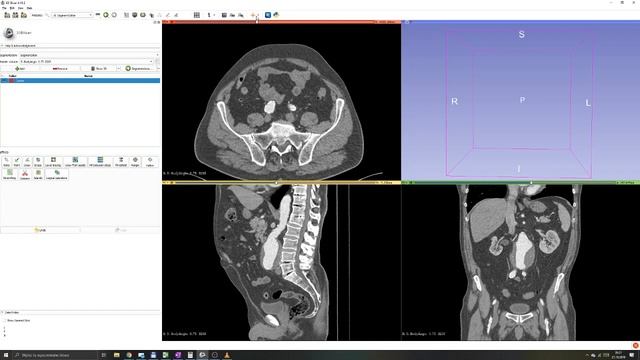The width and height of the screenshot is (640, 360).
Task: Select the Threshold effect
Action: (x=121, y=162)
